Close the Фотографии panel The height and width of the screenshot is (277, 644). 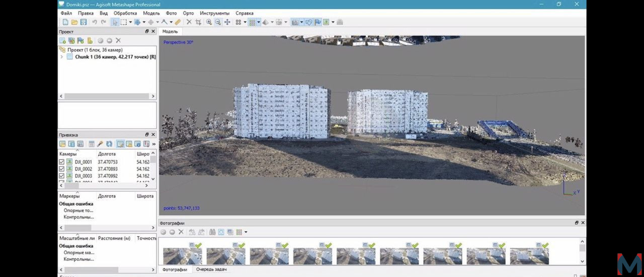pos(583,223)
